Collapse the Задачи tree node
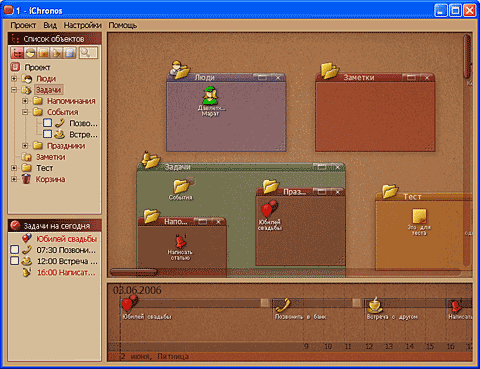Image resolution: width=480 pixels, height=369 pixels. pyautogui.click(x=14, y=90)
